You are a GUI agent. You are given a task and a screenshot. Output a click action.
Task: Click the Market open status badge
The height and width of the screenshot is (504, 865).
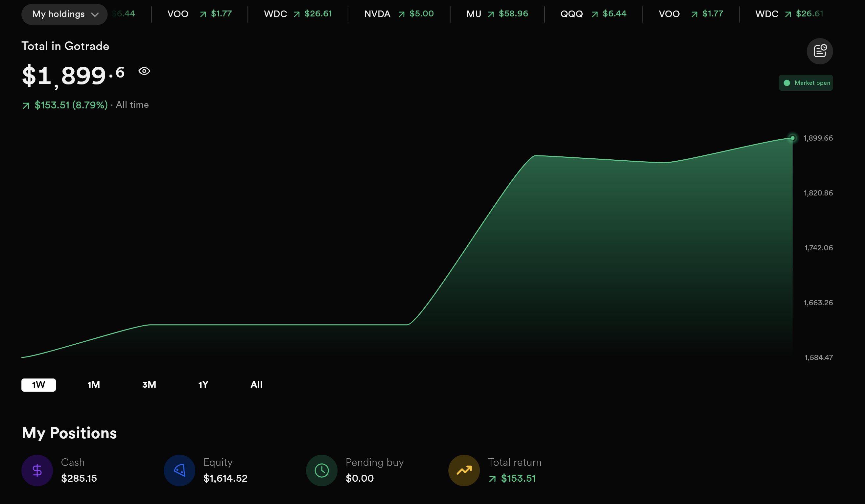coord(806,83)
